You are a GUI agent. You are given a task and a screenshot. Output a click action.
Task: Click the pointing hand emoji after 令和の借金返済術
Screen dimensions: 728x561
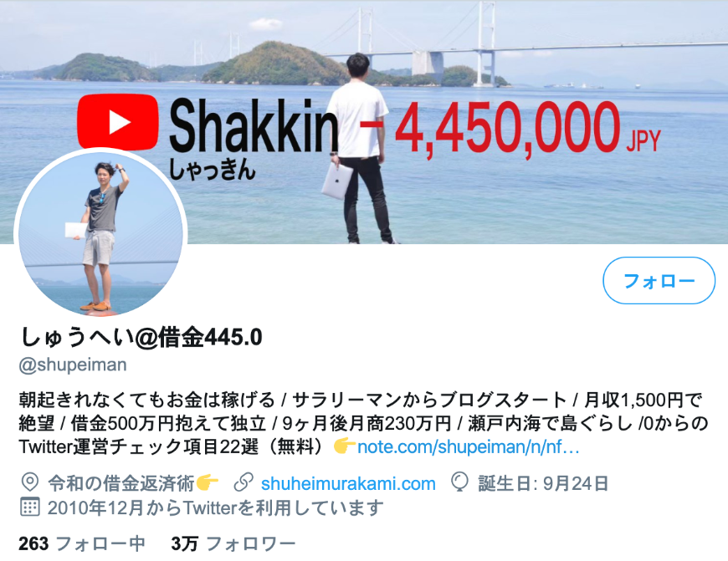(207, 482)
